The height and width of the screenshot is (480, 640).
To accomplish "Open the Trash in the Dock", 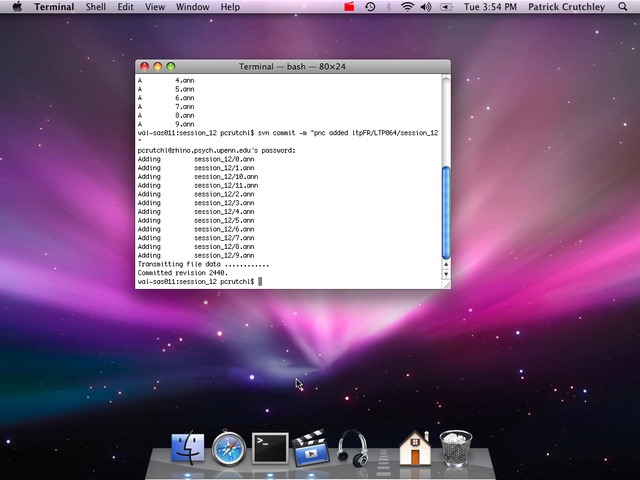I will pyautogui.click(x=455, y=448).
